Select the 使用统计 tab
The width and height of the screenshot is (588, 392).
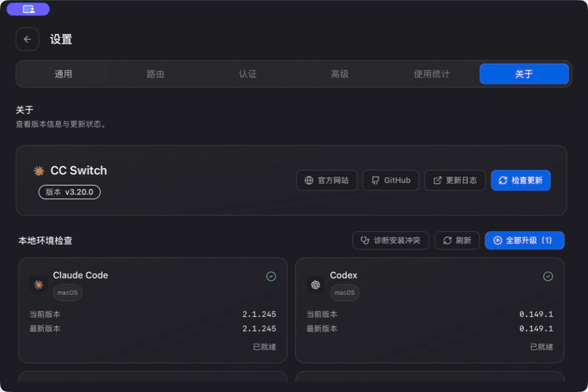(x=432, y=74)
